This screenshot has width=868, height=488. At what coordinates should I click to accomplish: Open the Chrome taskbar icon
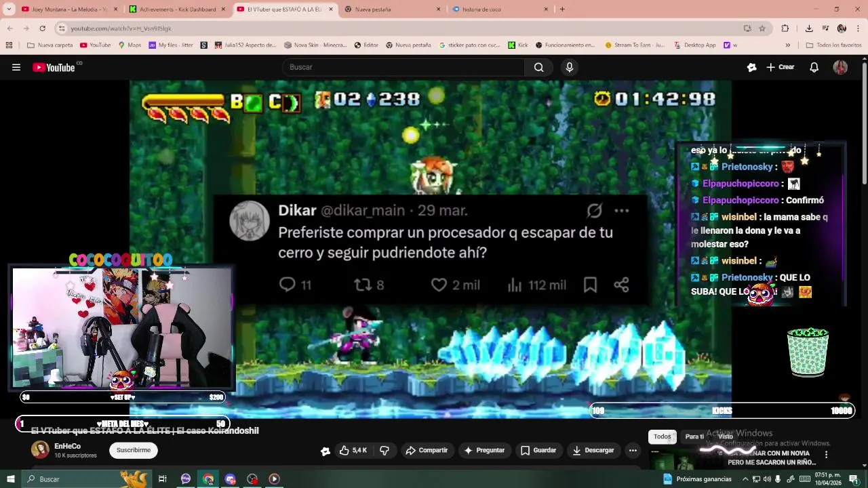(208, 479)
